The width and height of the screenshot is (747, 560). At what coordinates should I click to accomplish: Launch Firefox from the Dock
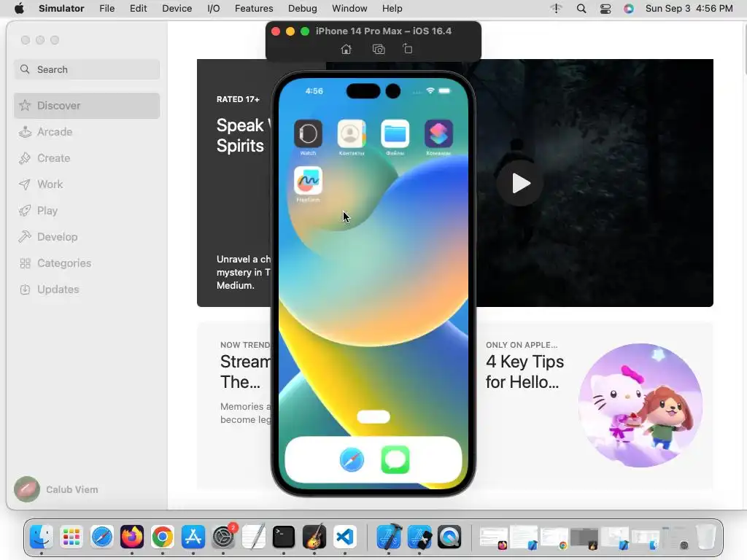(x=132, y=537)
